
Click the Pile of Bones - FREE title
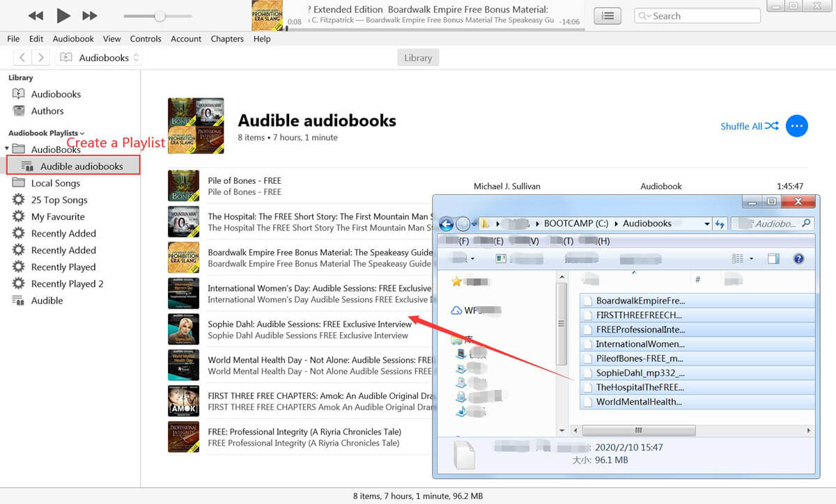pos(245,180)
